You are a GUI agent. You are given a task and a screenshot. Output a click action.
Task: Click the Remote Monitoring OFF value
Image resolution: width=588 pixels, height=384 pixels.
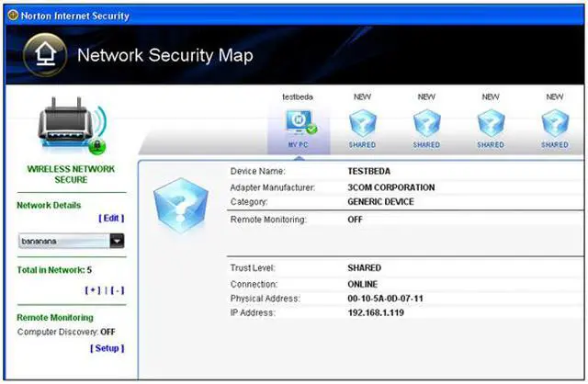pos(356,220)
